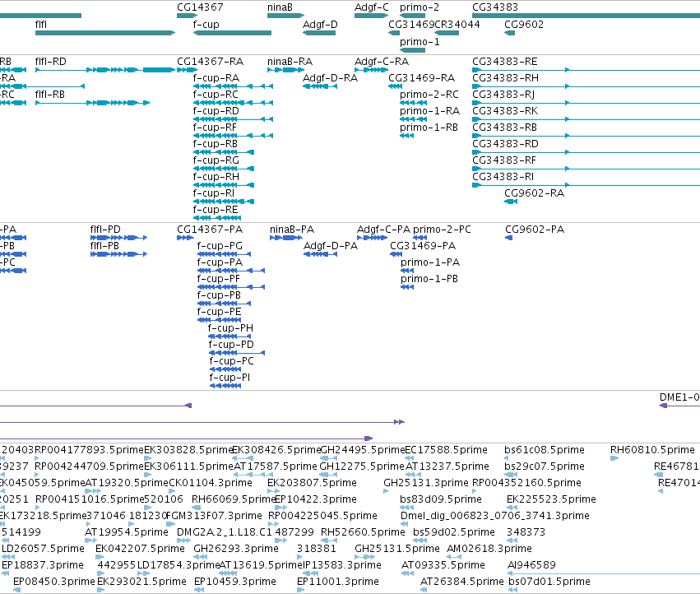700x594 pixels.
Task: Click transcript primo-2-RC
Action: coord(414,103)
